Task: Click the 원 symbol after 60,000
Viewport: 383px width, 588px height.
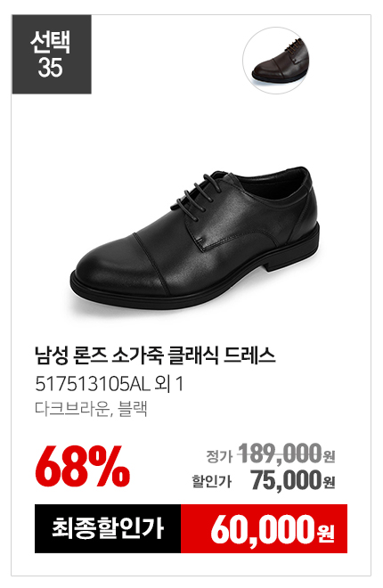Action: pyautogui.click(x=326, y=533)
